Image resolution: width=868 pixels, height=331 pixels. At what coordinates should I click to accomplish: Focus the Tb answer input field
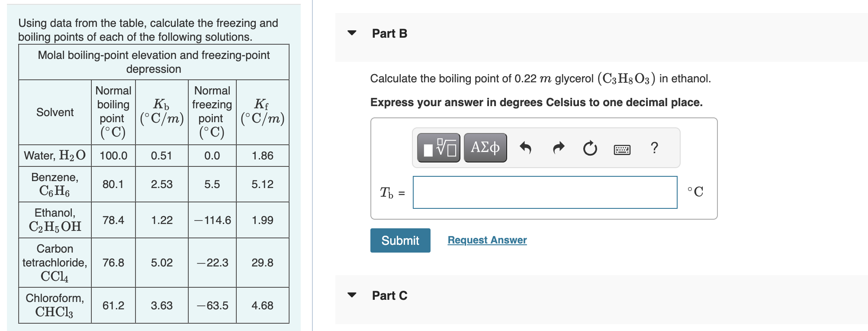pyautogui.click(x=545, y=192)
